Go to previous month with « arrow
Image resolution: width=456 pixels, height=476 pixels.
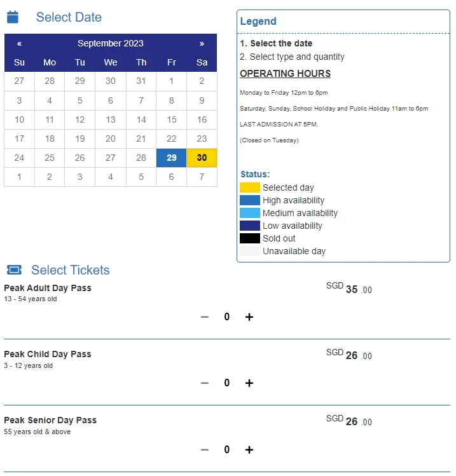pyautogui.click(x=20, y=44)
